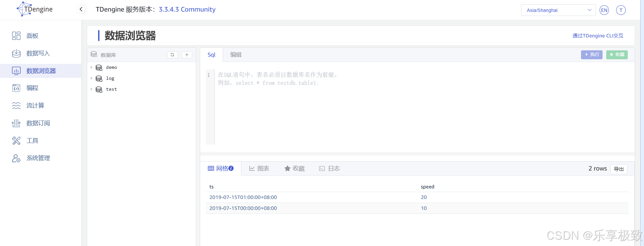644x246 pixels.
Task: Open the user avatar T menu
Action: click(621, 10)
